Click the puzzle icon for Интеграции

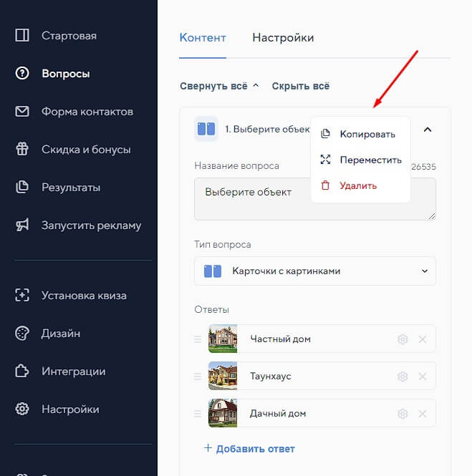coord(22,371)
